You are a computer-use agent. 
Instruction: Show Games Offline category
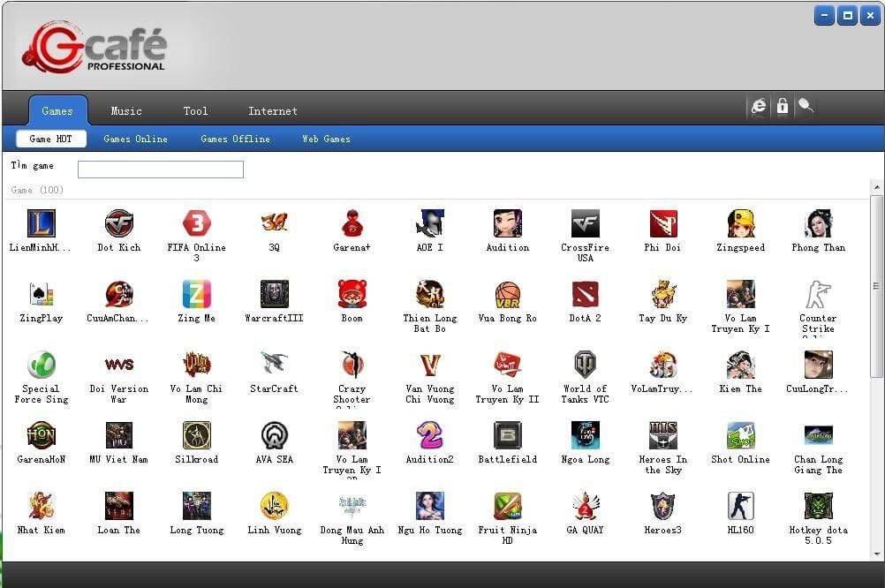click(x=235, y=139)
